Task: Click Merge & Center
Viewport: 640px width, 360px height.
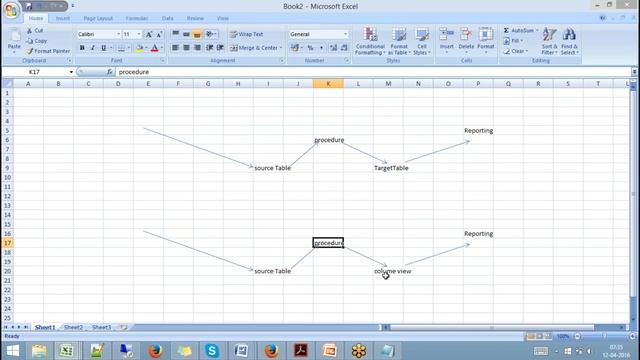Action: coord(254,48)
